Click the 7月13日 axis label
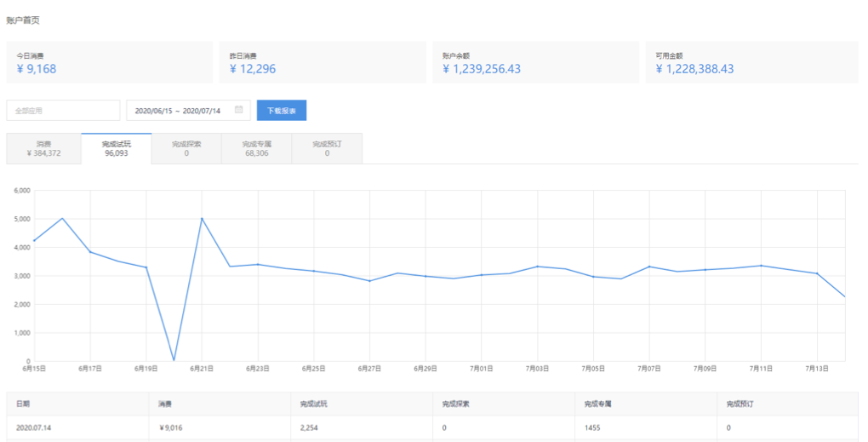 click(x=817, y=368)
